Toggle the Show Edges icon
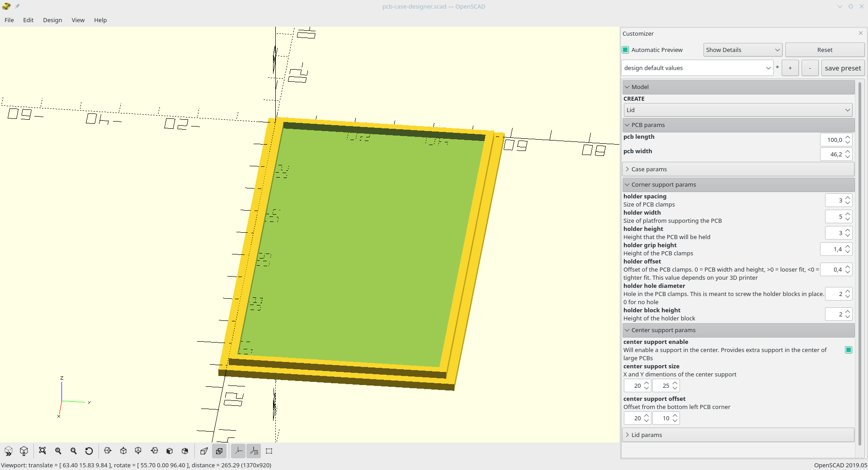Viewport: 868px width, 470px height. pos(269,451)
